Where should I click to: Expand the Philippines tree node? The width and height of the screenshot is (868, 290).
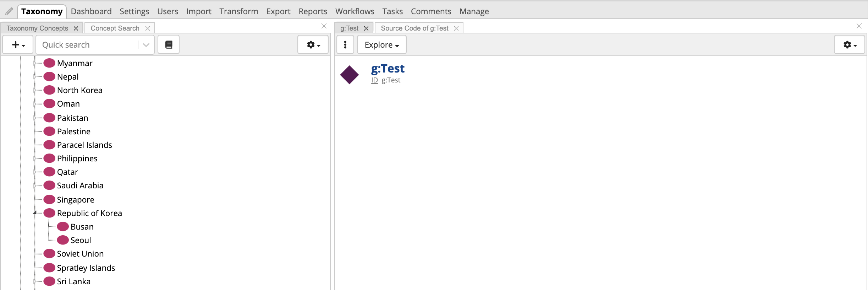[x=35, y=159]
